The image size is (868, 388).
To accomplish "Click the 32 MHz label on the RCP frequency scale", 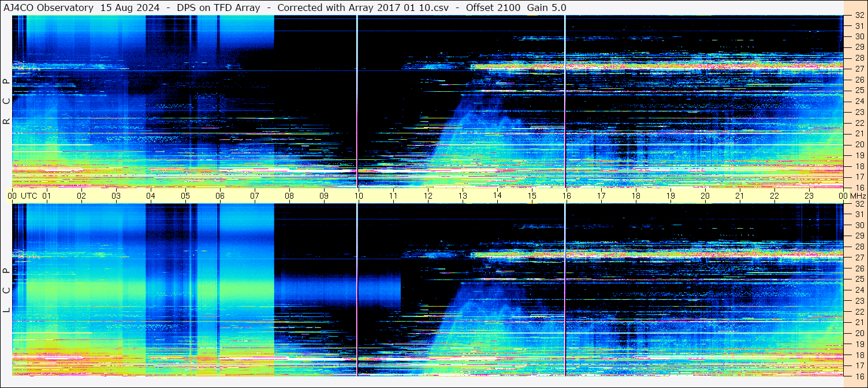I will pos(859,16).
